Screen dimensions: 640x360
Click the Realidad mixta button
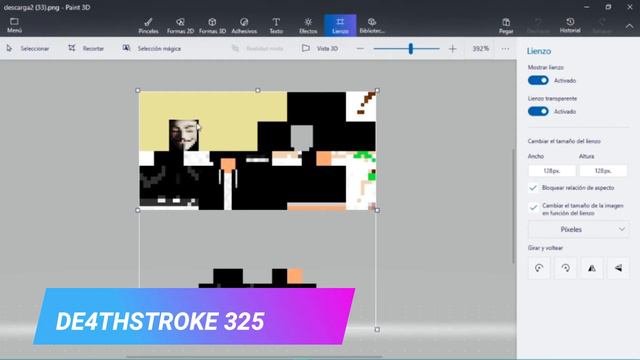coord(258,49)
